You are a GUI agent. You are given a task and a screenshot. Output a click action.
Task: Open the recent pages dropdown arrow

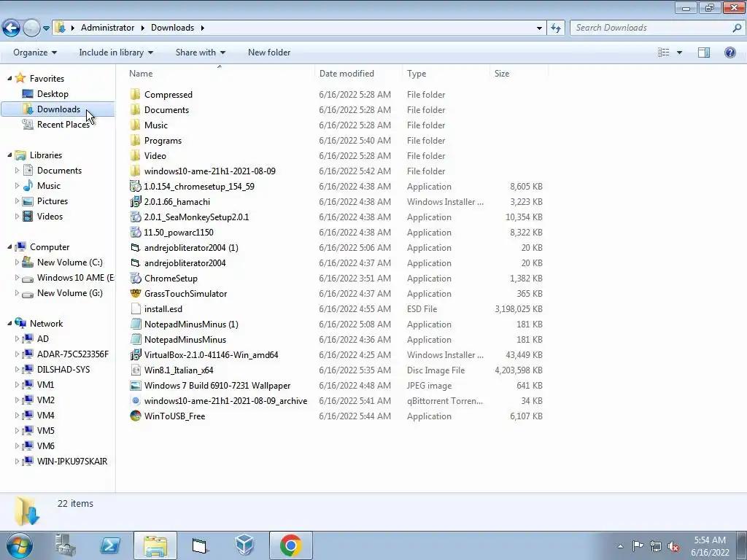(x=46, y=28)
